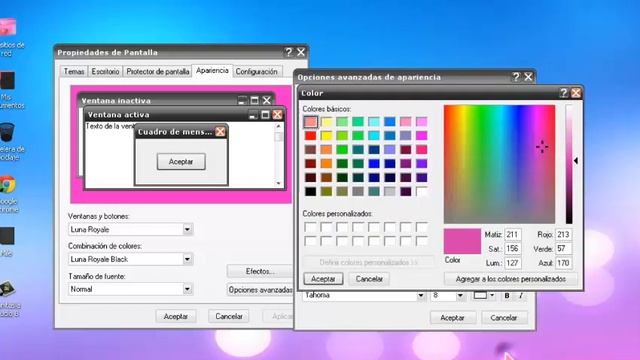Switch to the Temas tab
This screenshot has width=640, height=360.
(x=74, y=71)
